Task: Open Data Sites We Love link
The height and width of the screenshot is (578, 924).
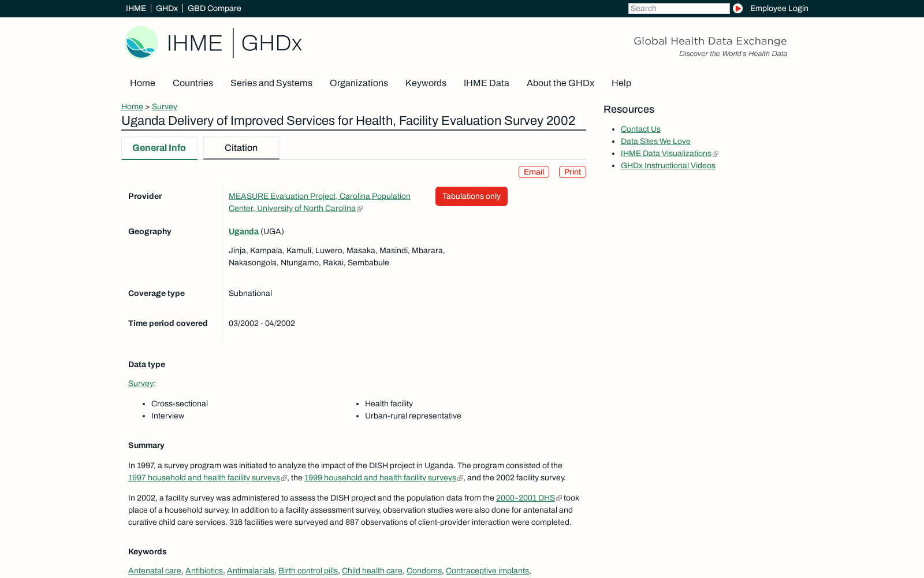Action: point(655,141)
